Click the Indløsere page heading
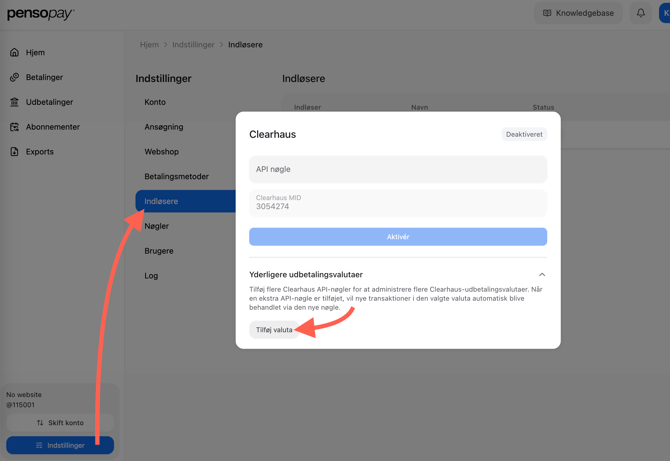This screenshot has height=461, width=670. pyautogui.click(x=303, y=79)
